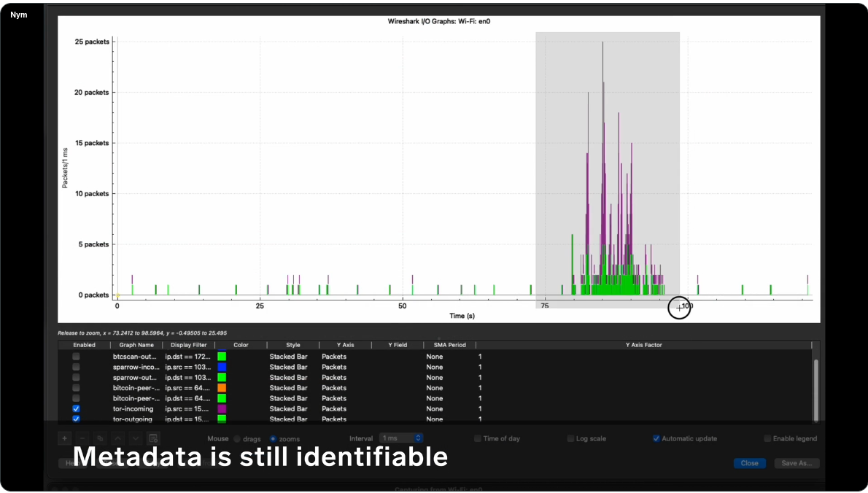Move selected graph down with arrow icon
This screenshot has width=868, height=493.
point(135,438)
